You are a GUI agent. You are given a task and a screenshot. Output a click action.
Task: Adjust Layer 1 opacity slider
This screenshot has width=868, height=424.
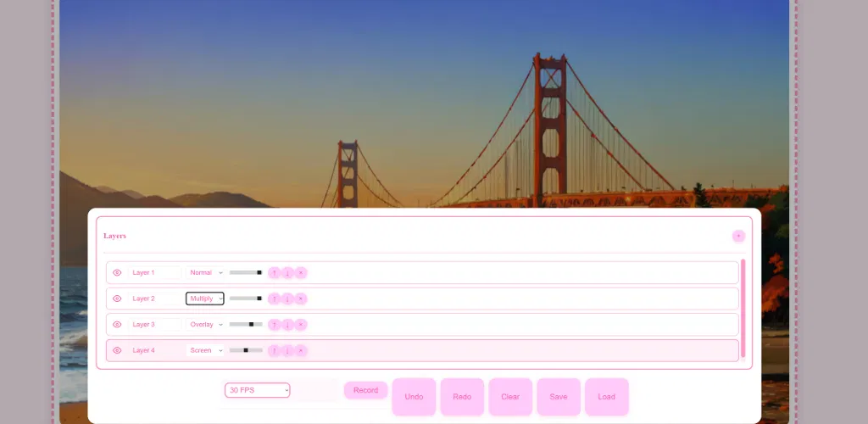click(x=246, y=272)
